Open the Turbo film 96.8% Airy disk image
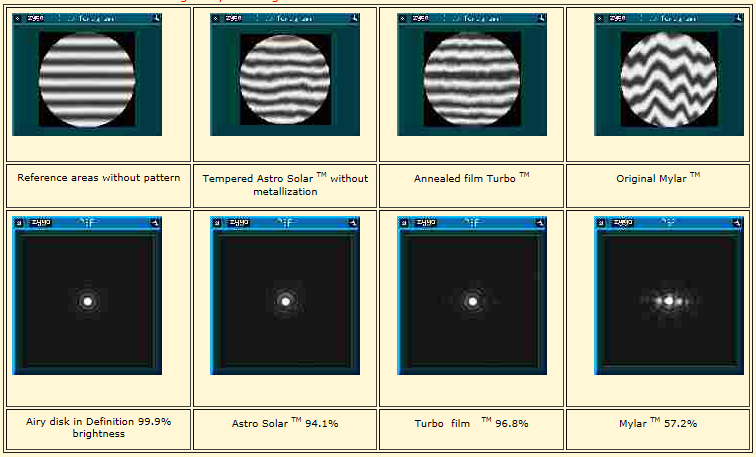Screen dimensions: 756x457 point(472,296)
